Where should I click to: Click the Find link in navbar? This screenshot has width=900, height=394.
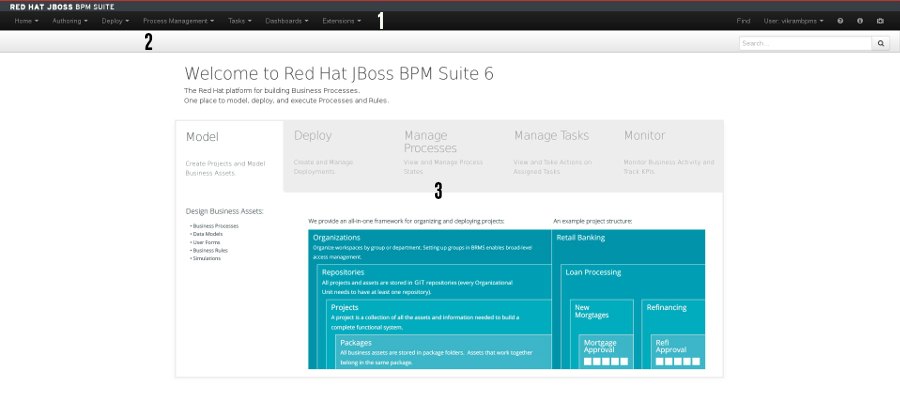(x=743, y=21)
